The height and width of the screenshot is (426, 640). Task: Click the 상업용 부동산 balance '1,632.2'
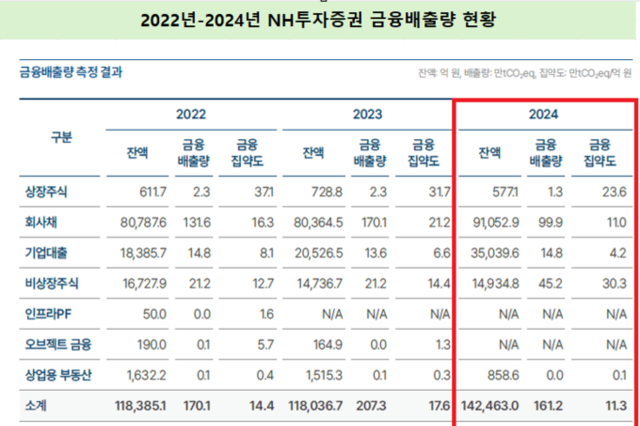coord(147,375)
